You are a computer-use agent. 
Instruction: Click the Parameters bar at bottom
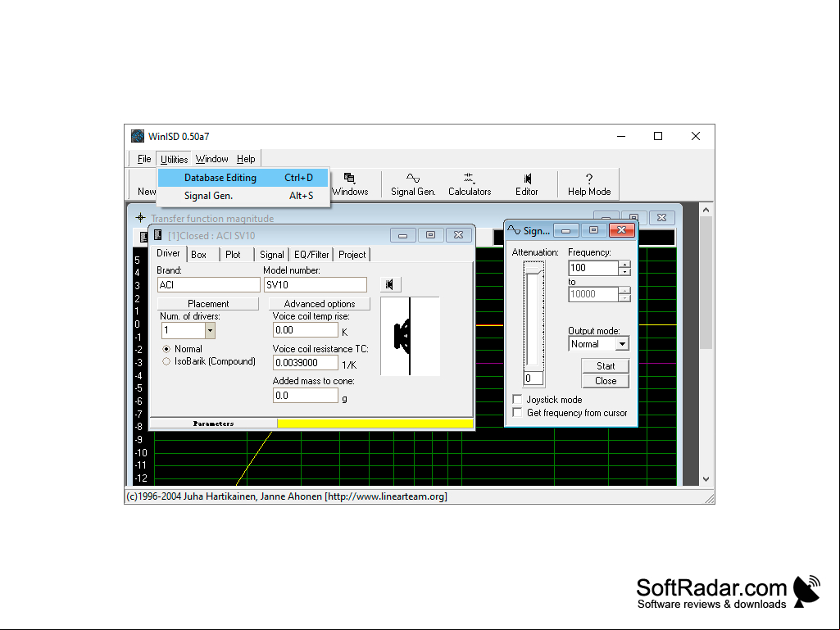[x=213, y=424]
